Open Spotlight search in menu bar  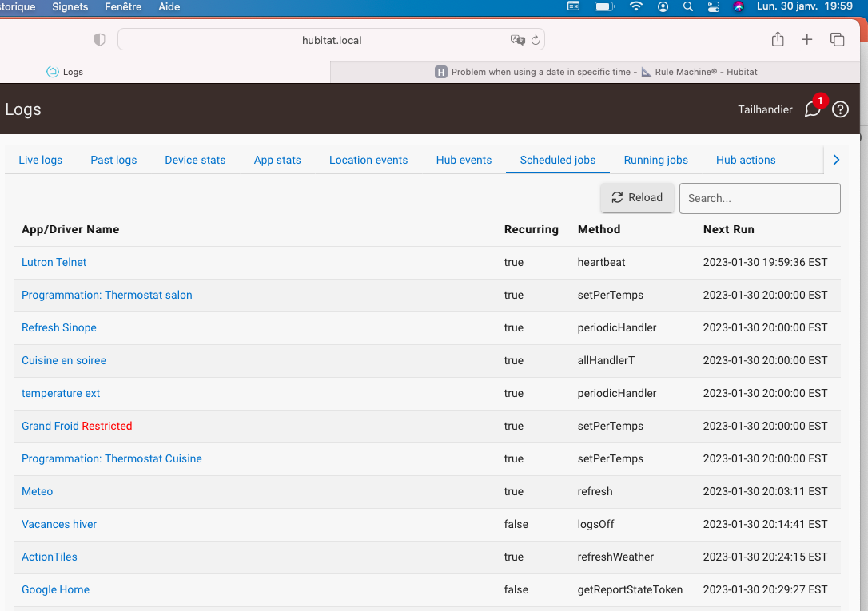pyautogui.click(x=688, y=6)
